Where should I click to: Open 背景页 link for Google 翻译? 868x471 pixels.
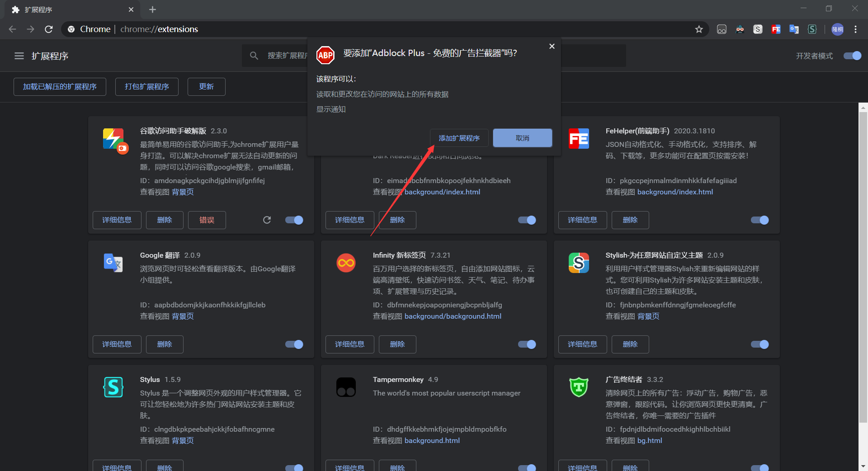click(183, 316)
